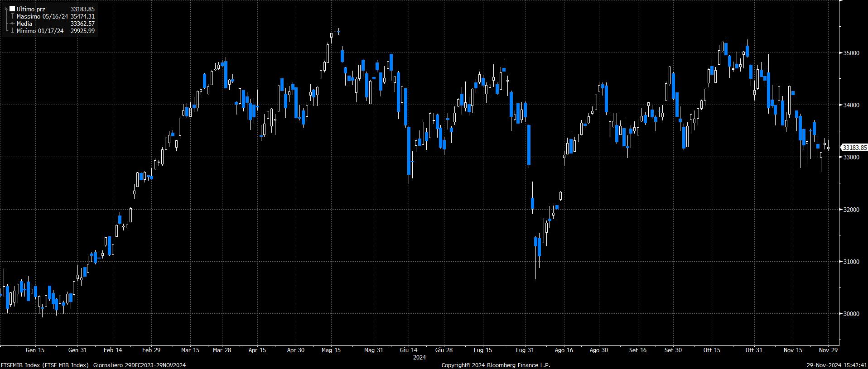Select the 'Media' legend row label
The height and width of the screenshot is (369, 868).
pos(24,24)
